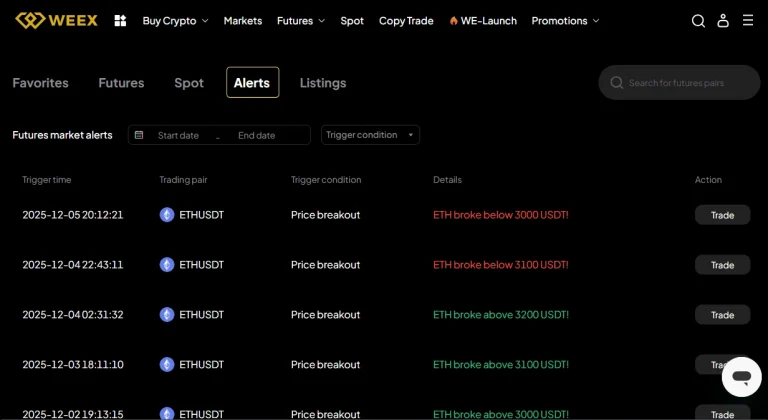Screen dimensions: 768x420
Task: Open the Trigger condition dropdown
Action: (x=370, y=135)
